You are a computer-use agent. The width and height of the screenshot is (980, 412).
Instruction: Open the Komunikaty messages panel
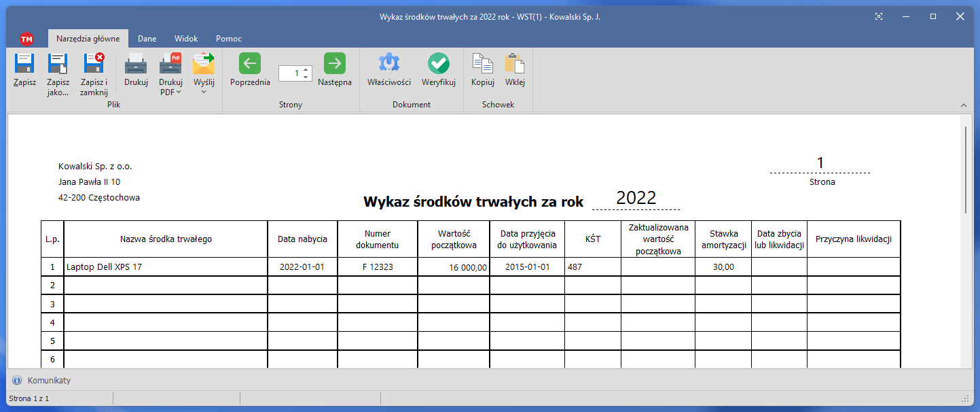click(49, 380)
